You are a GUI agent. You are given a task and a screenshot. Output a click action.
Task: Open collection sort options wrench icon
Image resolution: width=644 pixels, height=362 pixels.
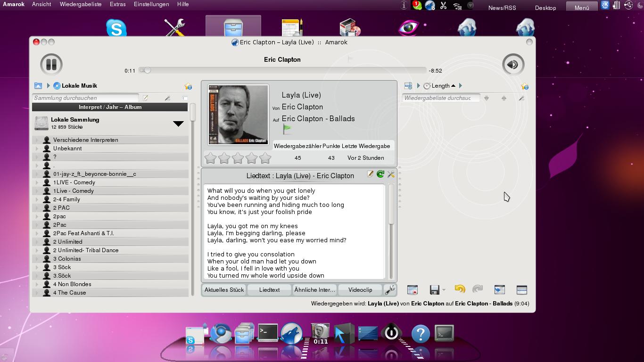coord(167,98)
